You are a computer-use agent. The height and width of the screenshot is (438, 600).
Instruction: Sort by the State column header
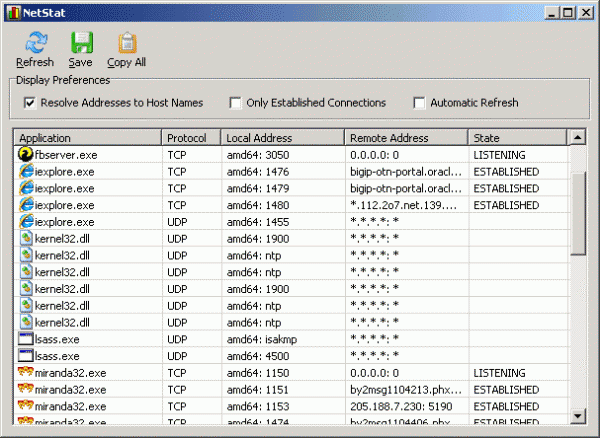[517, 138]
